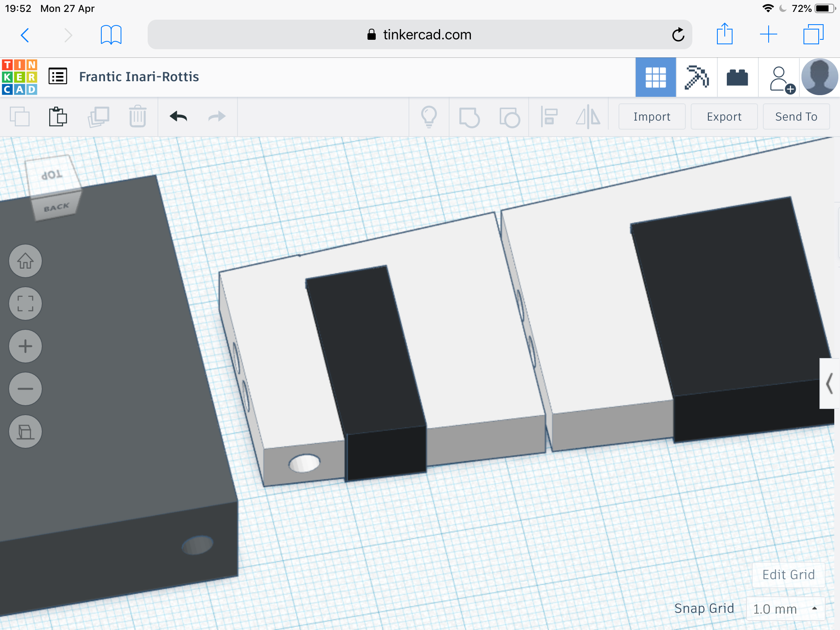
Task: Click the Edit Grid button
Action: 788,575
